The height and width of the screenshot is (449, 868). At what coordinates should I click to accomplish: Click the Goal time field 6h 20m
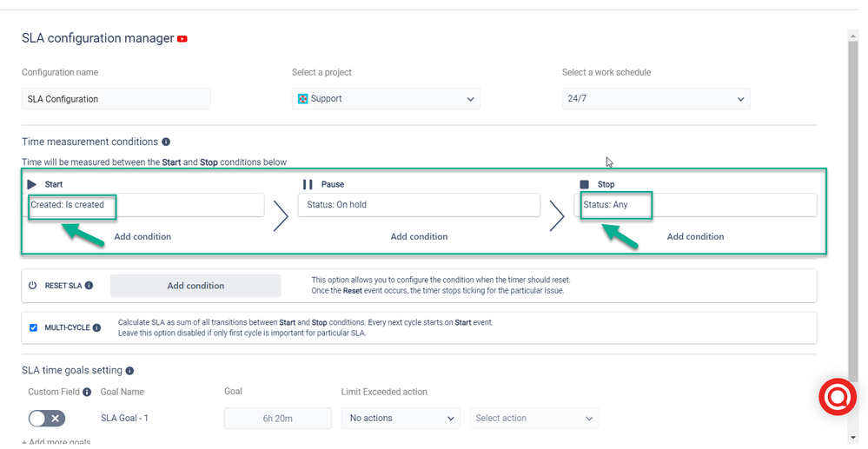tap(277, 418)
